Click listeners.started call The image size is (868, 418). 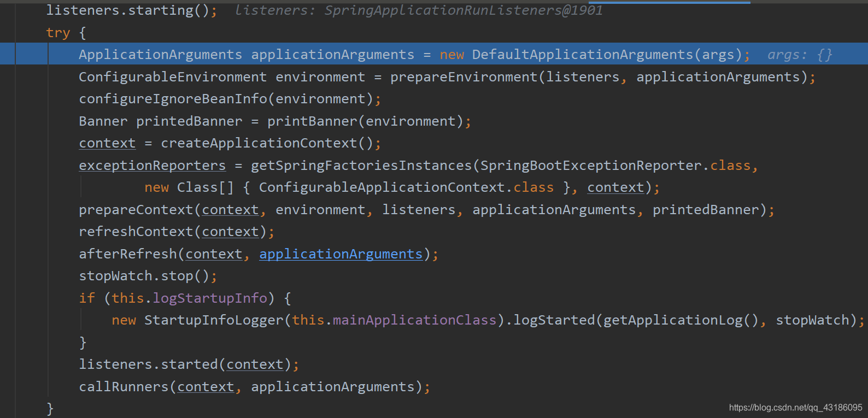[148, 364]
